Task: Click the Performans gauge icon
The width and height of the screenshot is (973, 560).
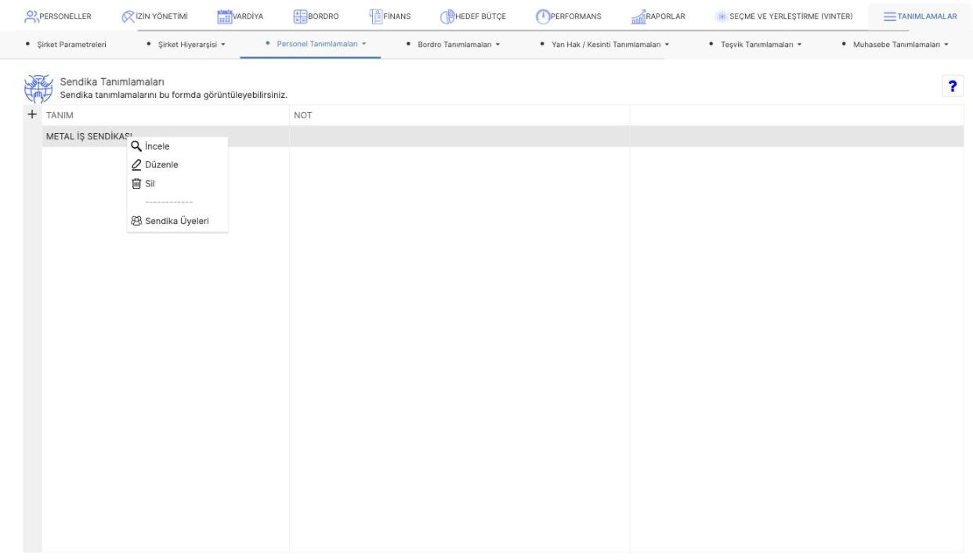Action: point(544,16)
